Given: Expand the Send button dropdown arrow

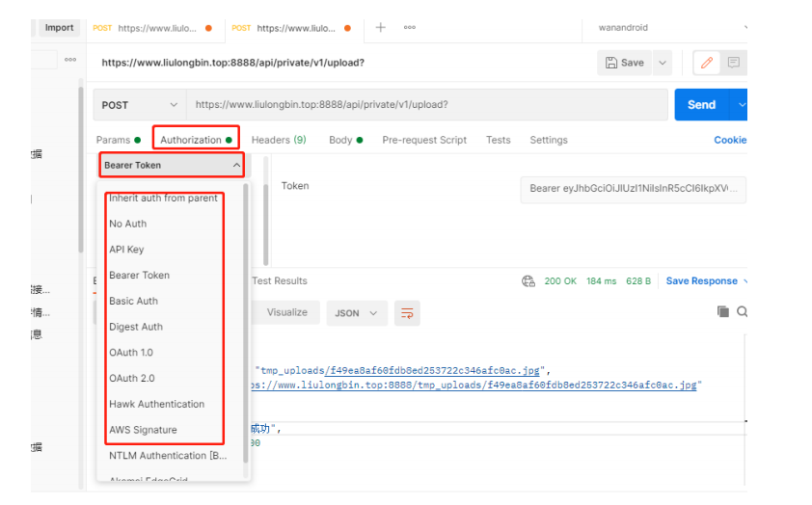Looking at the screenshot, I should [741, 104].
